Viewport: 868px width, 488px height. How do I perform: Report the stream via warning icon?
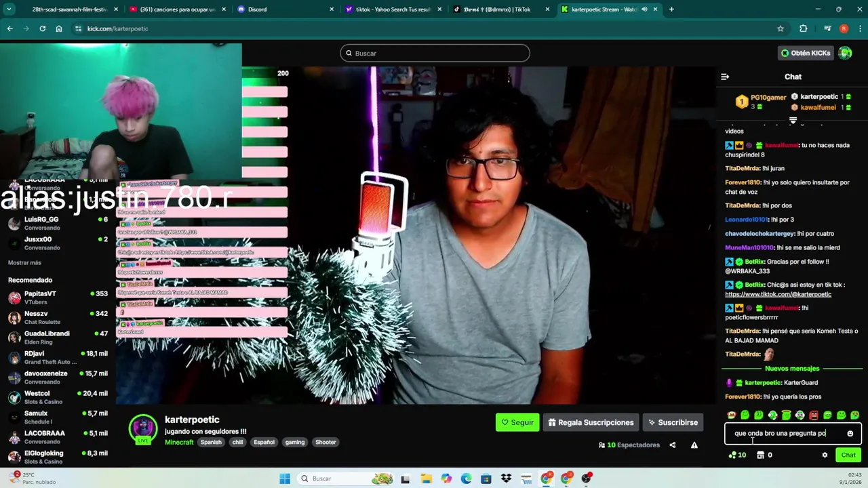coord(694,445)
